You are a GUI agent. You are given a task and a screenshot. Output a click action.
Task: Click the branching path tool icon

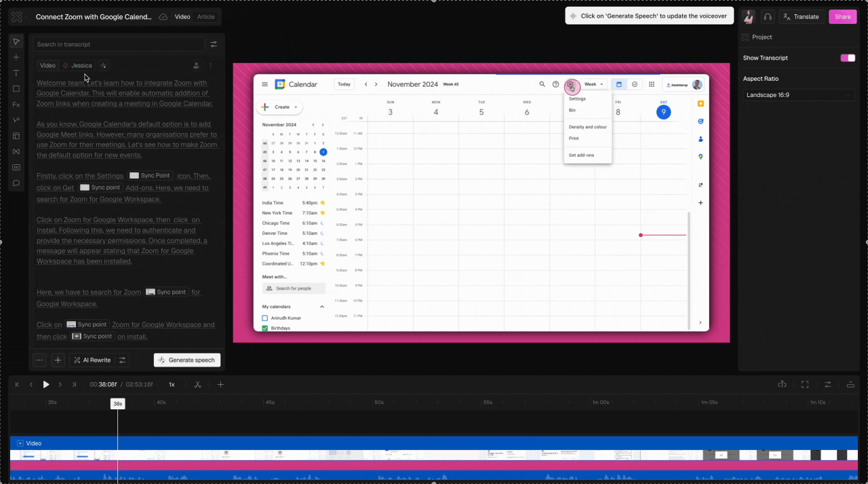click(16, 120)
